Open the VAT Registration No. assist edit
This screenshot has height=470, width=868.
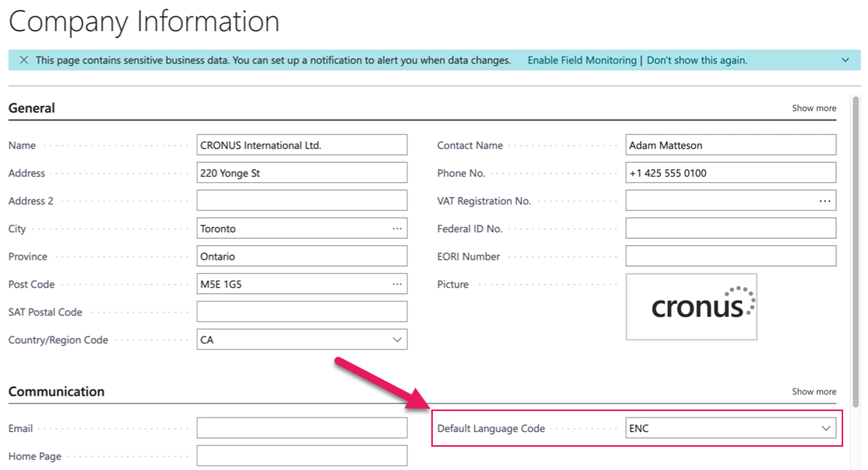[826, 200]
